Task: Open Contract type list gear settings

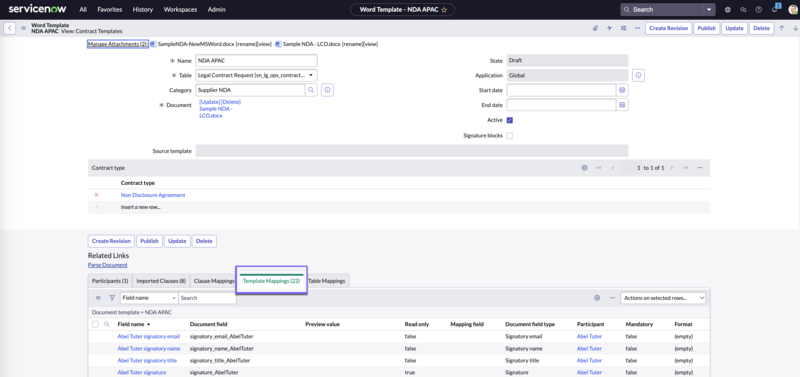Action: 585,168
